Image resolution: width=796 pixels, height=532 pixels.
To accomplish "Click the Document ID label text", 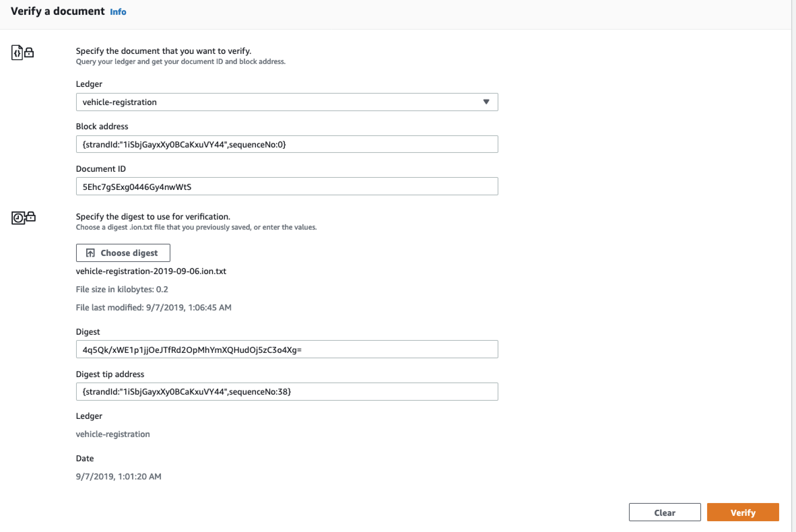I will tap(101, 169).
